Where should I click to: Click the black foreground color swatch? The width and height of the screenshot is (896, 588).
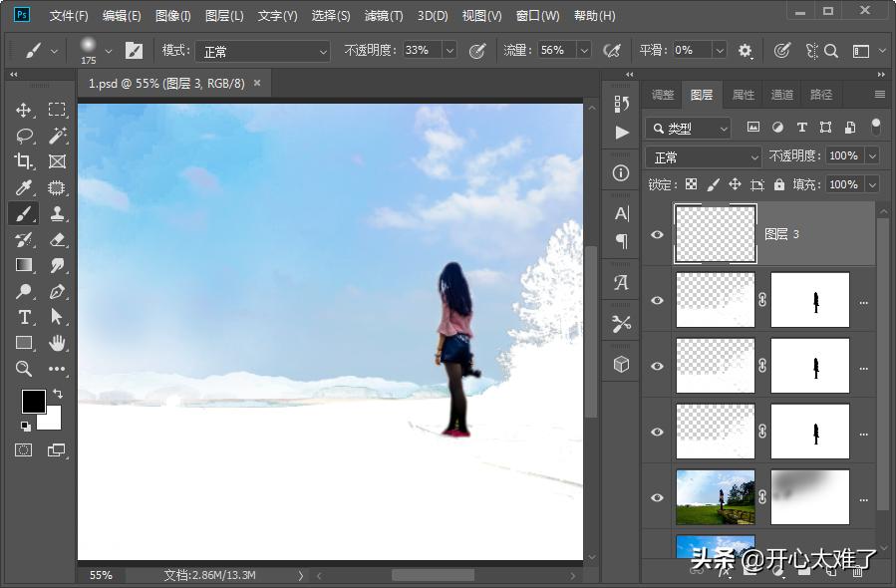(x=34, y=401)
